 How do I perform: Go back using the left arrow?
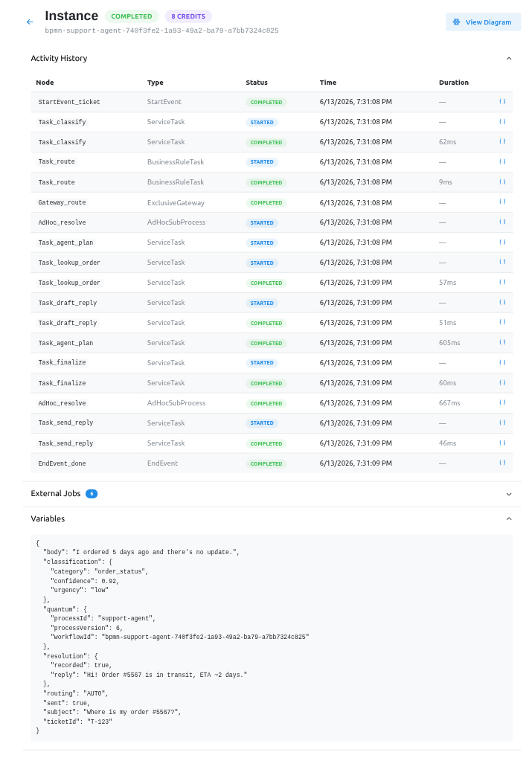tap(30, 22)
